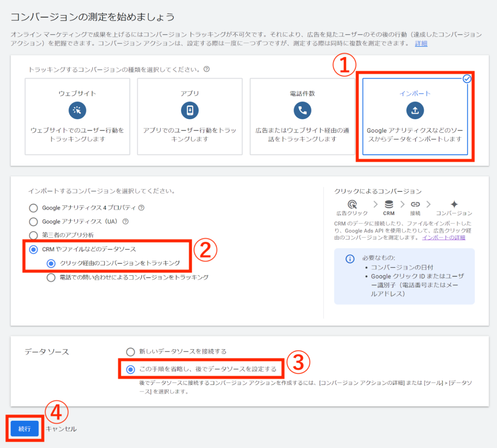Select the Google アナリティクス（UA）radio option

pos(33,222)
